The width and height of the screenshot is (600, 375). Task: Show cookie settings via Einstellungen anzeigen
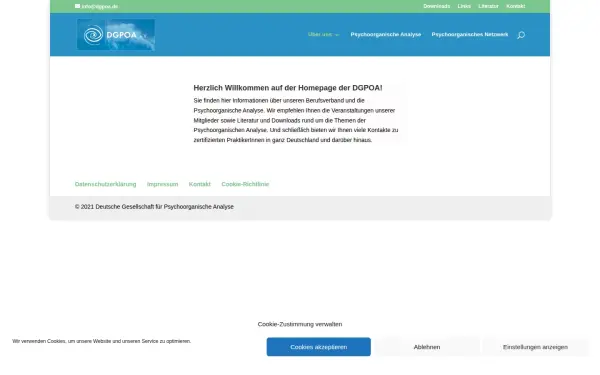tap(535, 347)
